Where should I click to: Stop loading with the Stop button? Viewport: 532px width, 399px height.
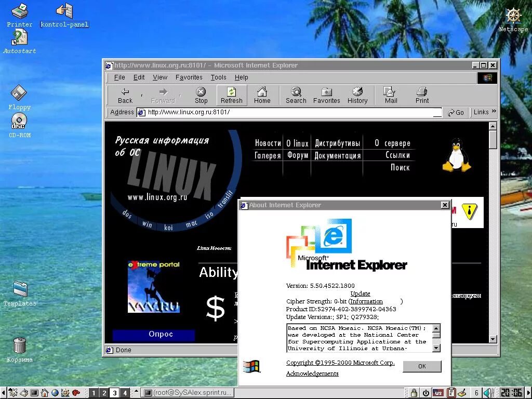(x=201, y=96)
